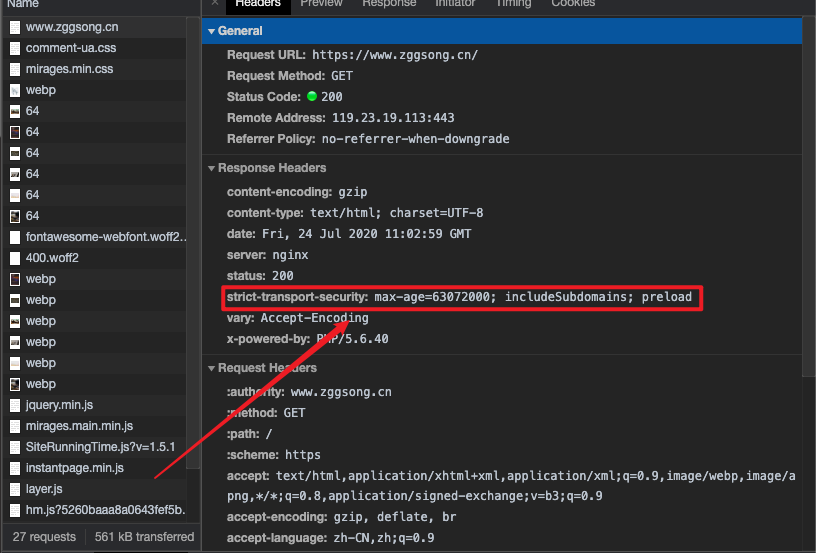This screenshot has width=816, height=553.
Task: Click the file icon beside mirages.min.css
Action: click(15, 69)
